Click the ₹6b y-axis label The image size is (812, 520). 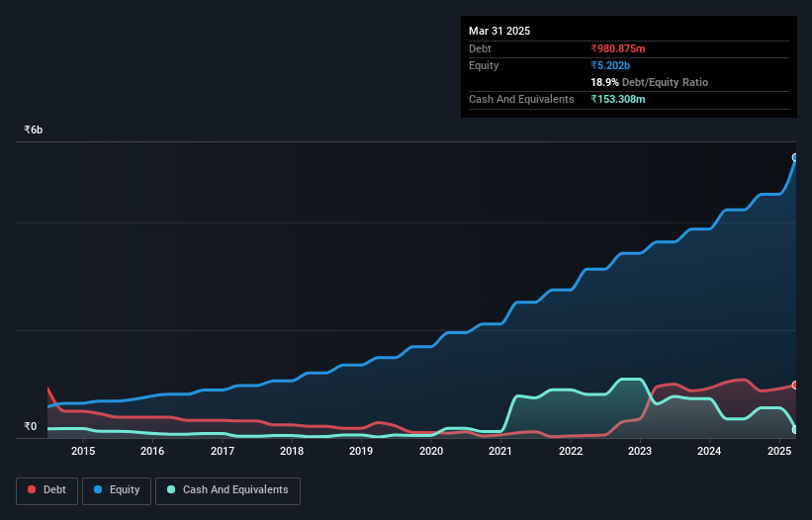click(x=34, y=130)
